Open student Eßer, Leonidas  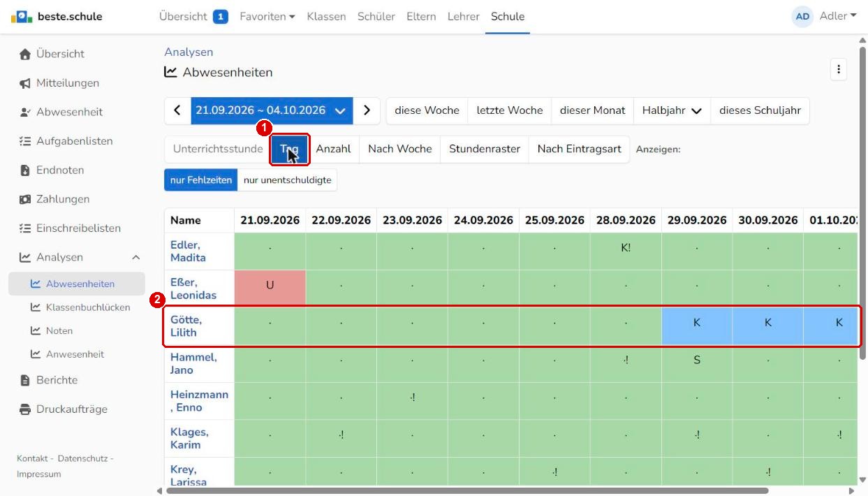193,289
